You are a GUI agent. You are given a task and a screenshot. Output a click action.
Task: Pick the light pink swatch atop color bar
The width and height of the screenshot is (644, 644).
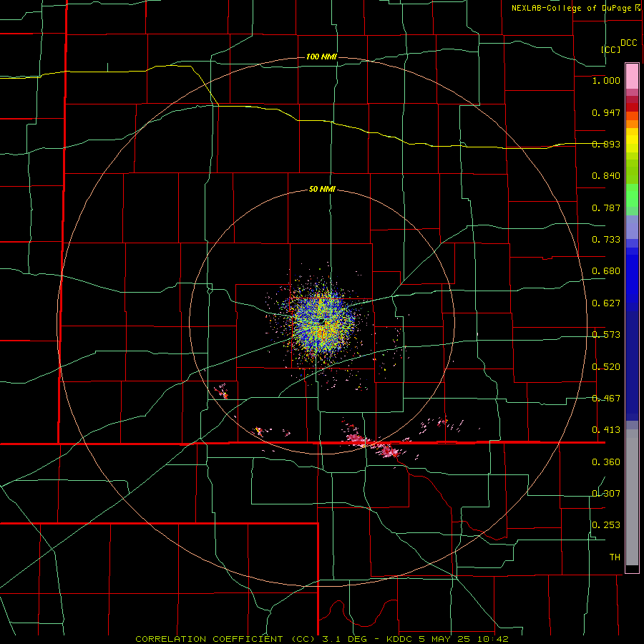[632, 77]
